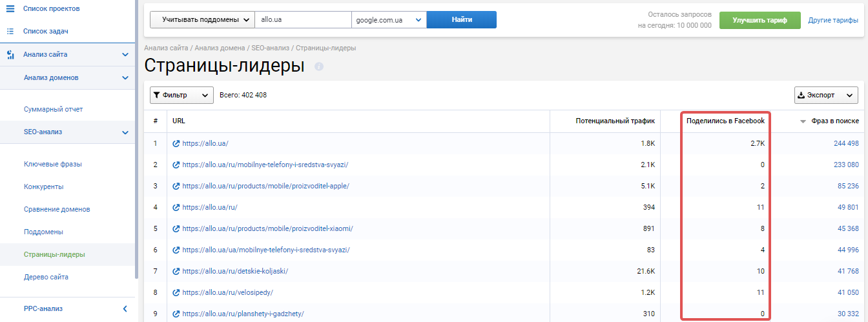Viewport: 868px width, 322px height.
Task: Click the Найти search button
Action: coord(462,20)
